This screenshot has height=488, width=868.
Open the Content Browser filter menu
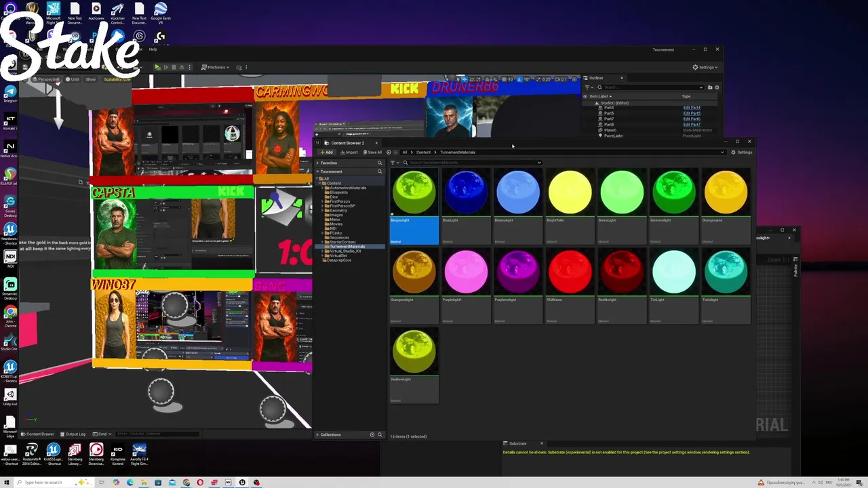[395, 163]
